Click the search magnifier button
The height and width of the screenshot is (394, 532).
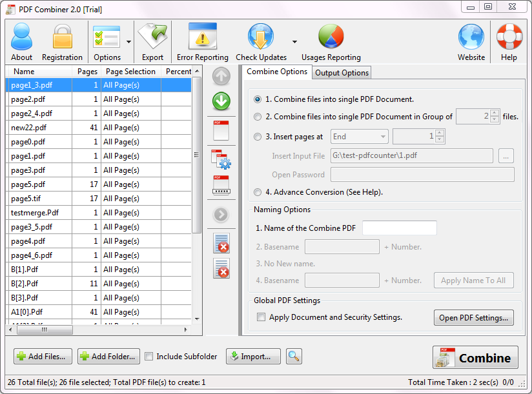294,357
